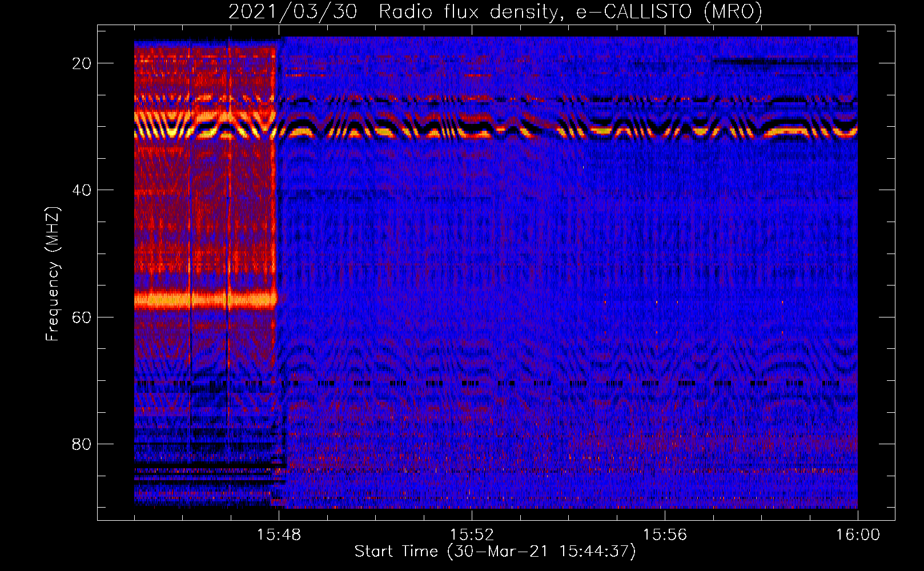
Task: Click the 20 MHz frequency tick label
Action: 82,63
